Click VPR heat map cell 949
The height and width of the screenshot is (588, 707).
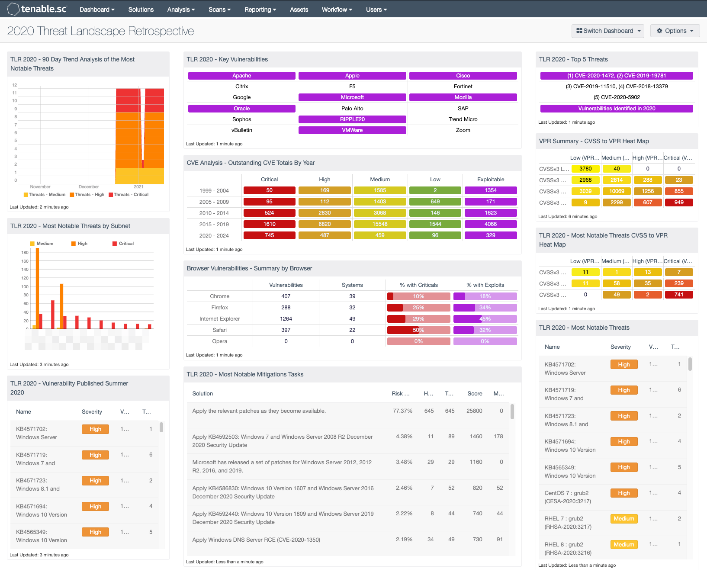(679, 202)
